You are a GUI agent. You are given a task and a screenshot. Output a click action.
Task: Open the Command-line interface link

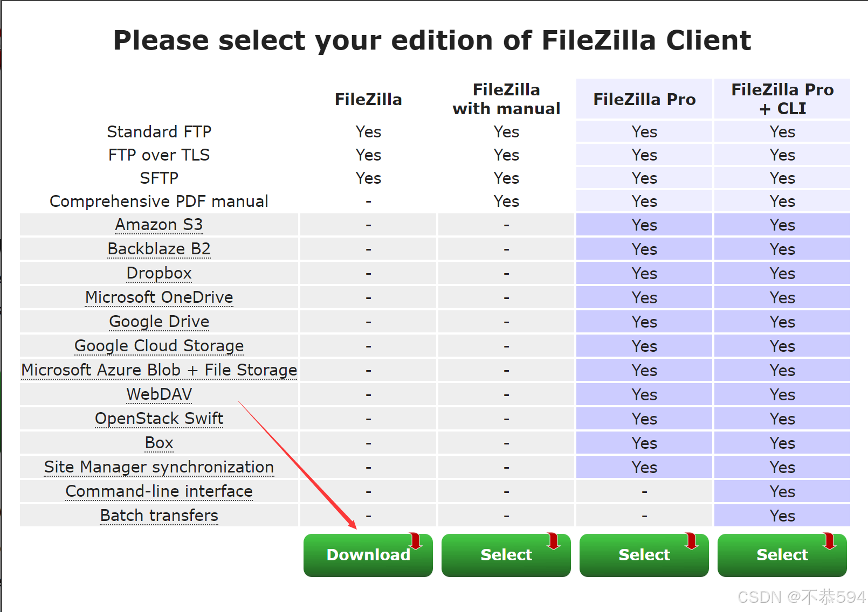159,491
